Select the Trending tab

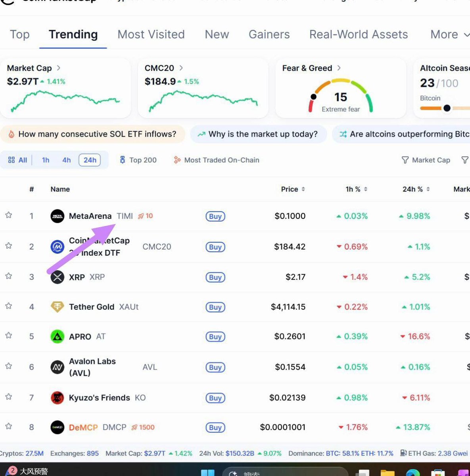(73, 35)
